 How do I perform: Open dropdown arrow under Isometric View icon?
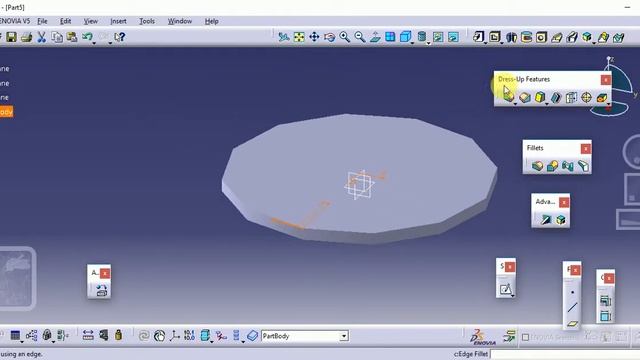412,43
